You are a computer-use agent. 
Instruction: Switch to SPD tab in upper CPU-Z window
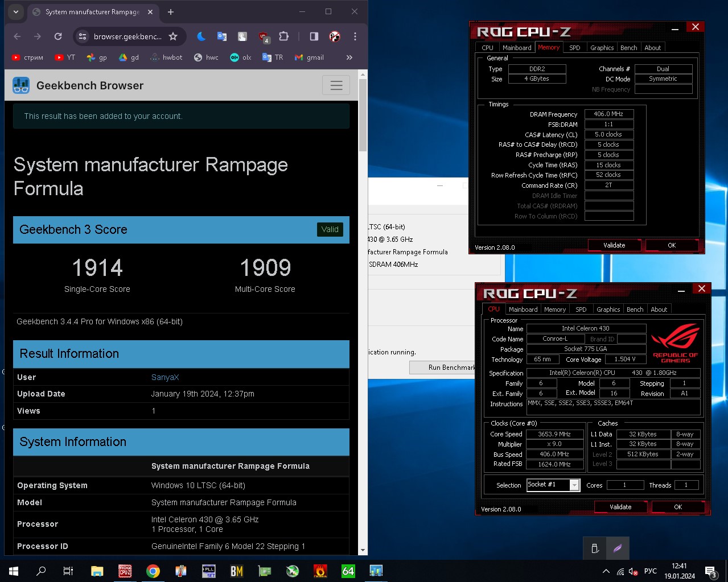(x=575, y=48)
